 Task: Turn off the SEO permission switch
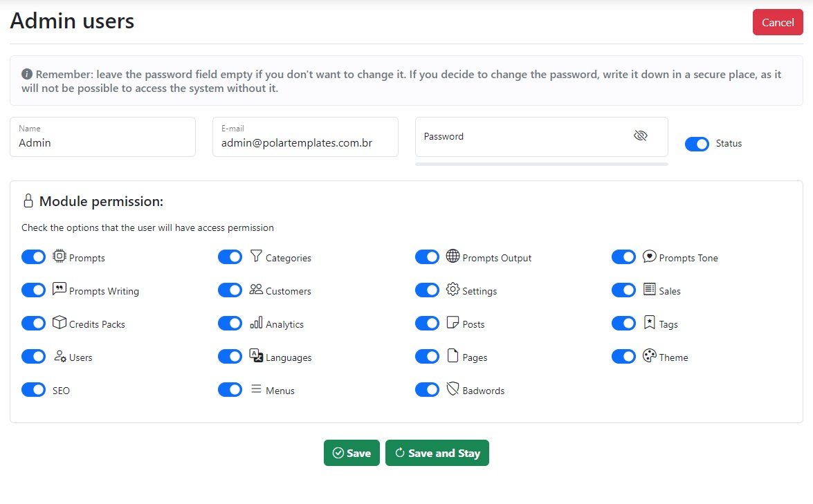pos(33,390)
